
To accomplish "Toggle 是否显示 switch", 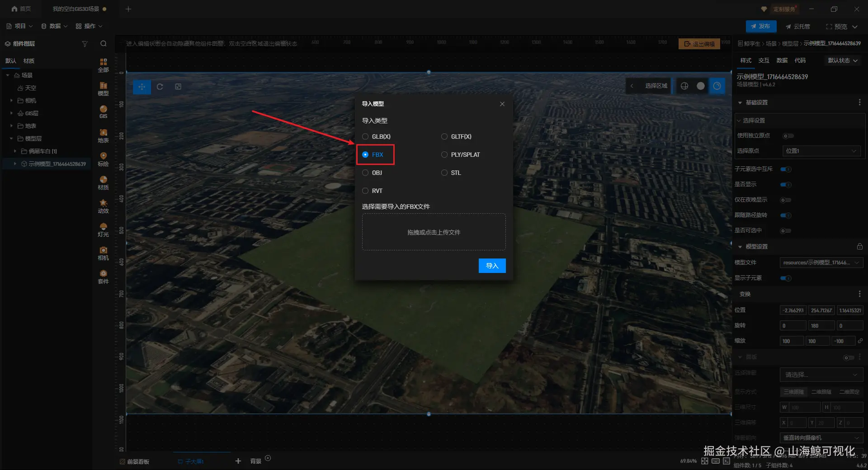I will [786, 184].
